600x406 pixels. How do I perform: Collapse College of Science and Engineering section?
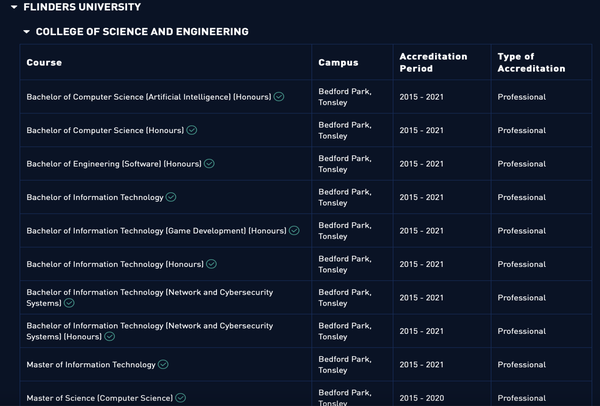pos(27,32)
